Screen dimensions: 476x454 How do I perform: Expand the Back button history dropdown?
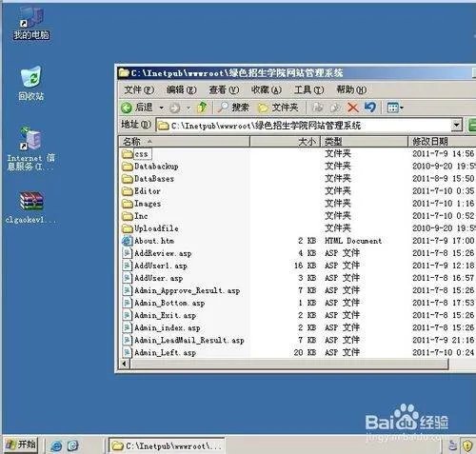coord(162,108)
